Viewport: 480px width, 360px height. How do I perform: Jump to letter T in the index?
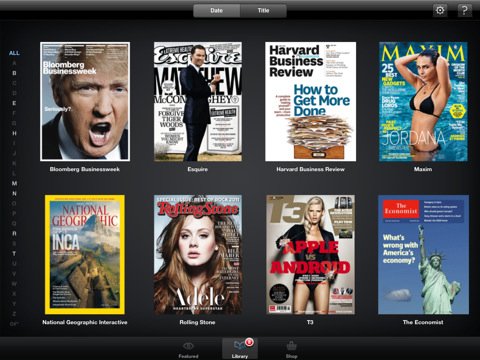click(14, 253)
